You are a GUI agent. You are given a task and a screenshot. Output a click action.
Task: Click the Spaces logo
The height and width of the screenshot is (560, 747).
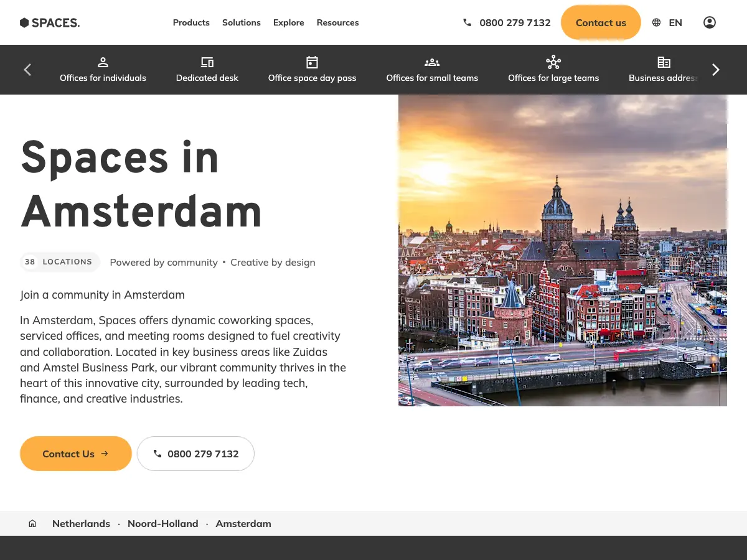pos(50,22)
